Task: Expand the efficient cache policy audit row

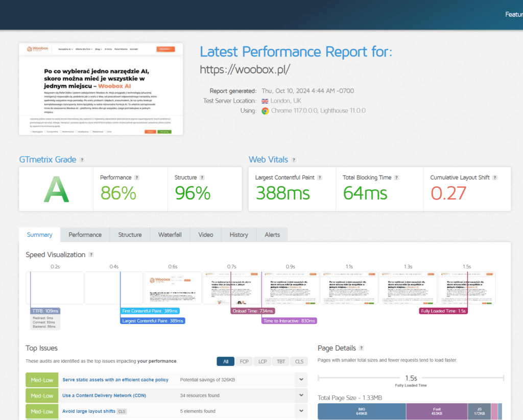Action: 301,380
